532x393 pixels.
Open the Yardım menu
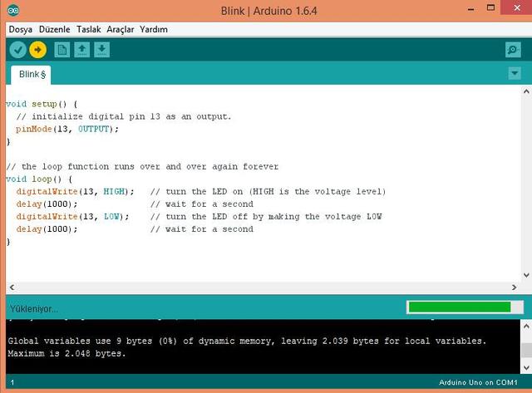[154, 30]
